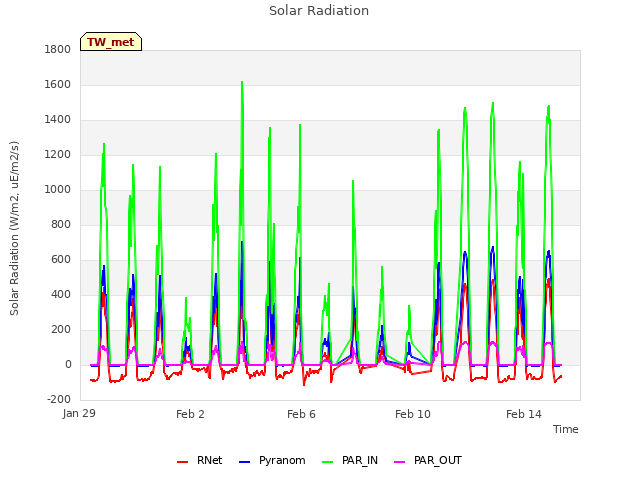Viewport: 640px width, 480px height.
Task: Click the PAR_OUT legend label
Action: [x=438, y=460]
